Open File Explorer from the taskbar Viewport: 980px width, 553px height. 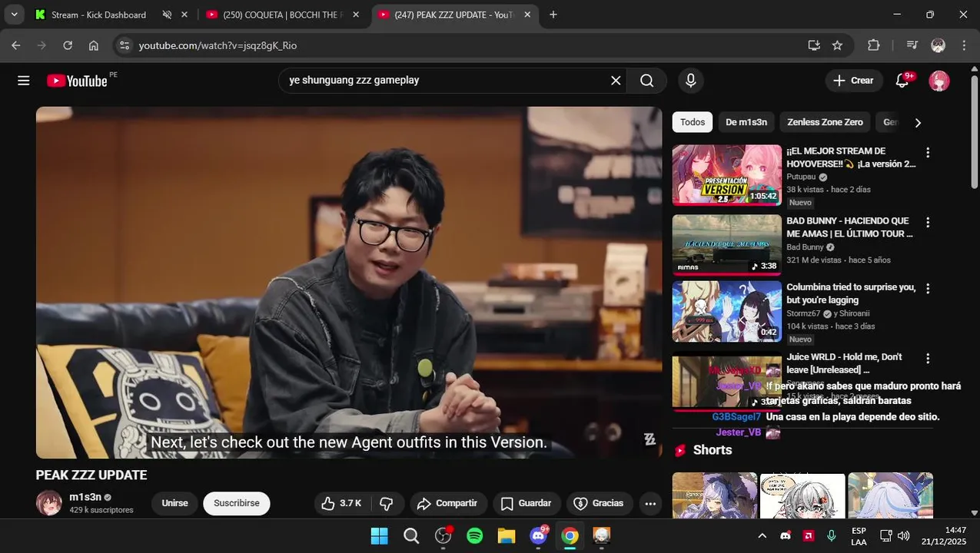coord(506,535)
